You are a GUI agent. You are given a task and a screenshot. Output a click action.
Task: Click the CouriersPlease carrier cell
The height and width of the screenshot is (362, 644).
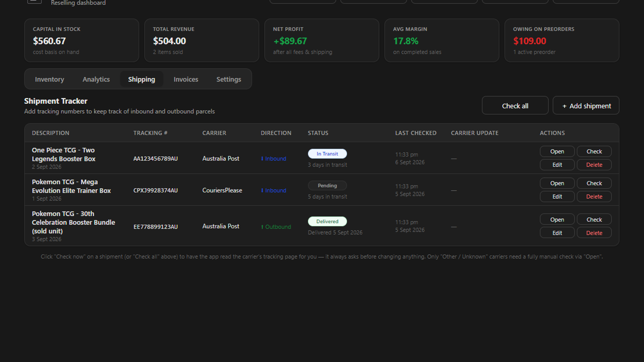pyautogui.click(x=222, y=190)
